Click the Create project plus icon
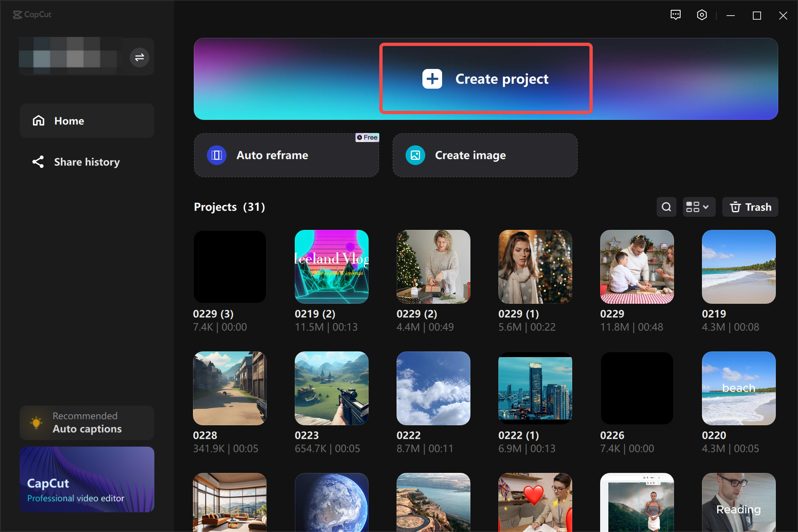Image resolution: width=798 pixels, height=532 pixels. coord(432,79)
